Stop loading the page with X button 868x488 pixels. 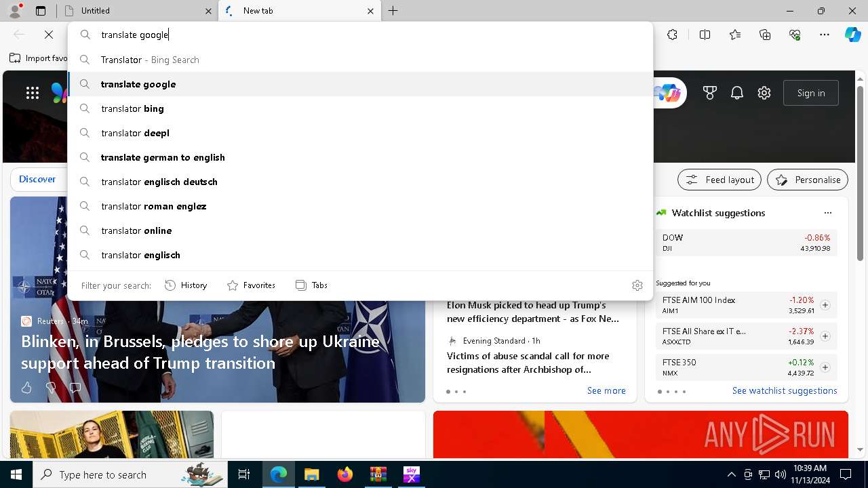(49, 35)
